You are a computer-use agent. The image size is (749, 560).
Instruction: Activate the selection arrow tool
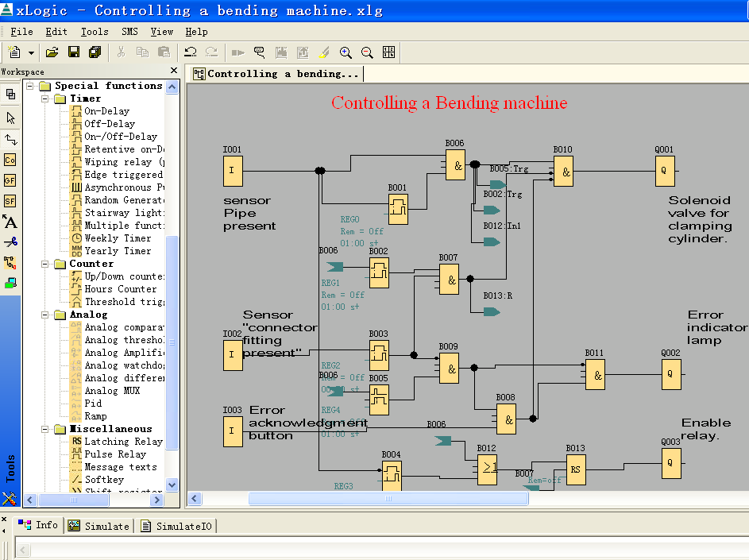click(10, 118)
